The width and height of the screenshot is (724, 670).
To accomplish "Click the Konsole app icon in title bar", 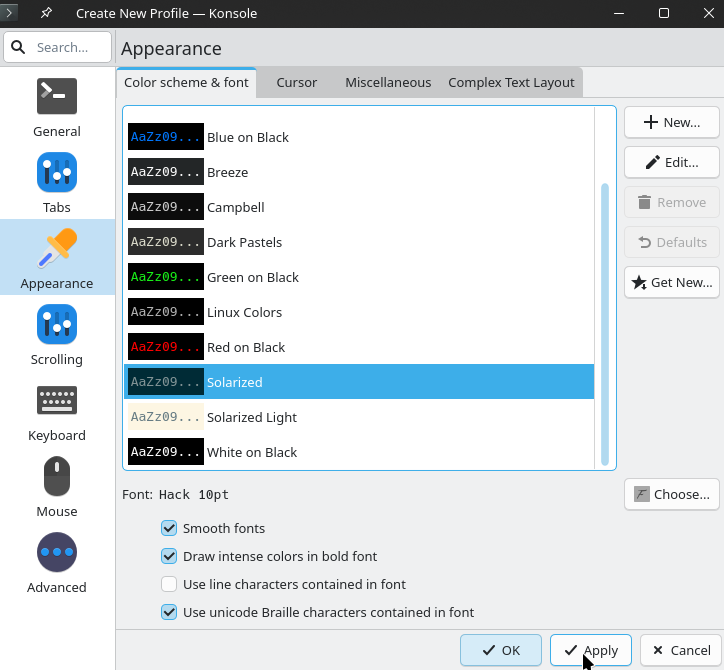I will pyautogui.click(x=9, y=13).
